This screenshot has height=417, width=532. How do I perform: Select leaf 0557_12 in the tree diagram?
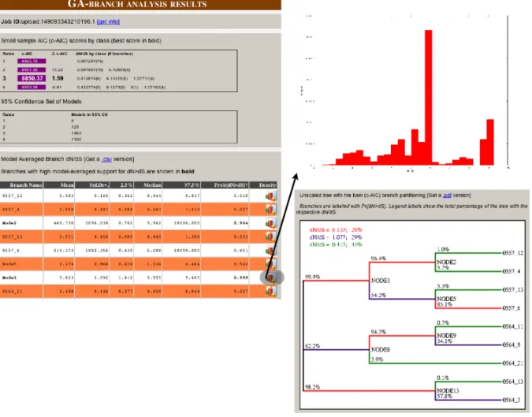(513, 253)
